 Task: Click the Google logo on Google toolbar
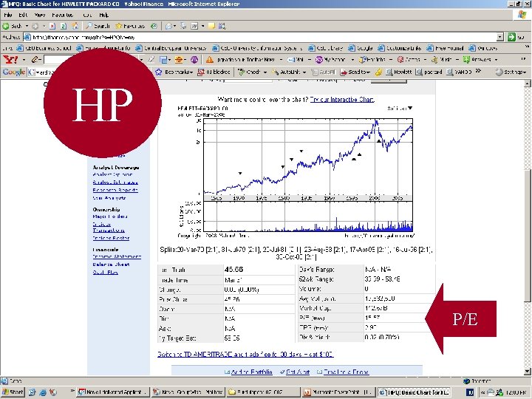pyautogui.click(x=13, y=72)
